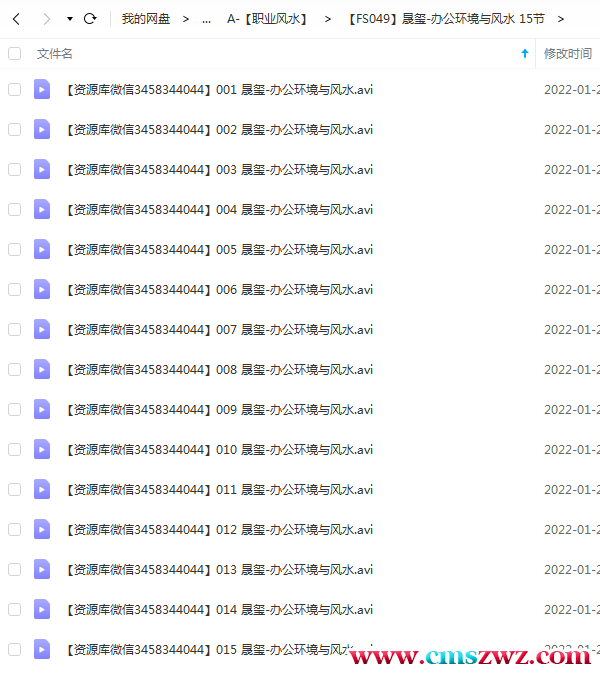Tick the checkbox for the 010 avi file
The image size is (600, 674).
pos(15,449)
